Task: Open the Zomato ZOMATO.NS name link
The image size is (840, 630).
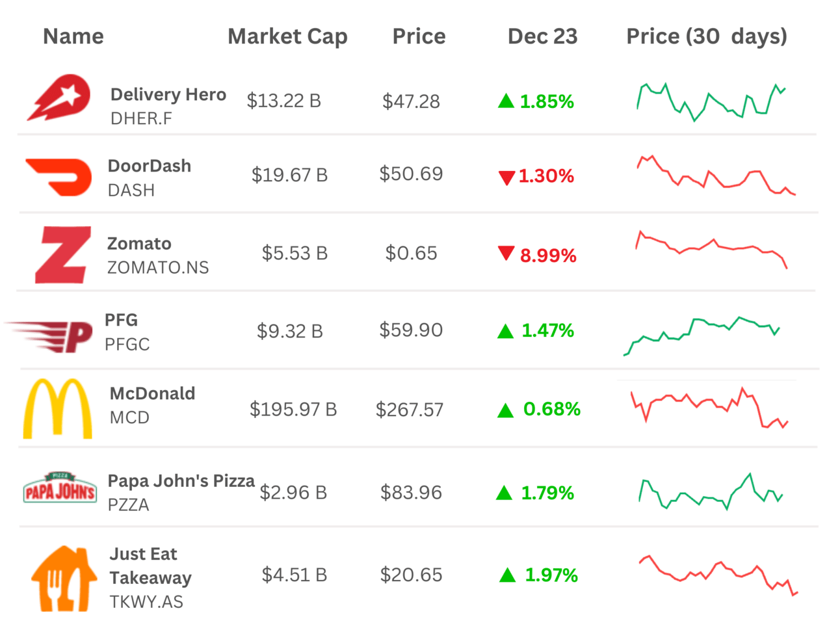Action: [x=158, y=256]
